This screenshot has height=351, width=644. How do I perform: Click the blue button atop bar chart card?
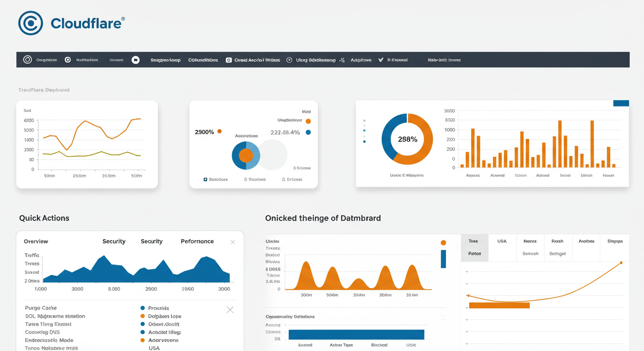pos(621,103)
